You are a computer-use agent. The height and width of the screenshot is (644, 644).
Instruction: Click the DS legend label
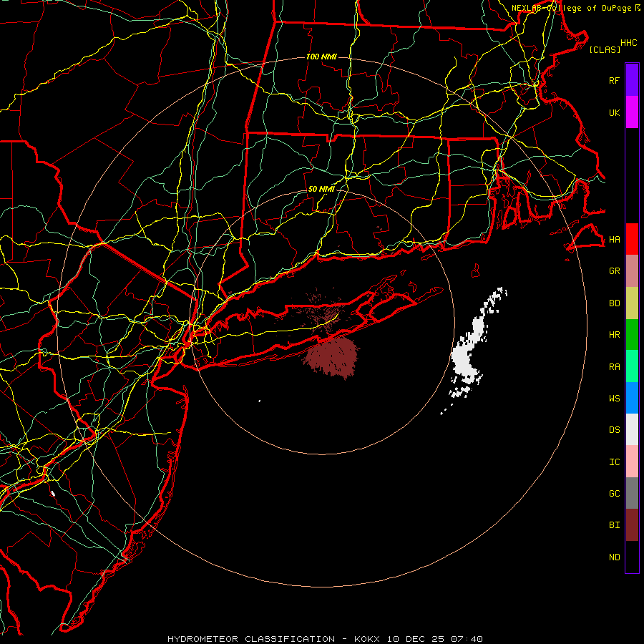(614, 430)
